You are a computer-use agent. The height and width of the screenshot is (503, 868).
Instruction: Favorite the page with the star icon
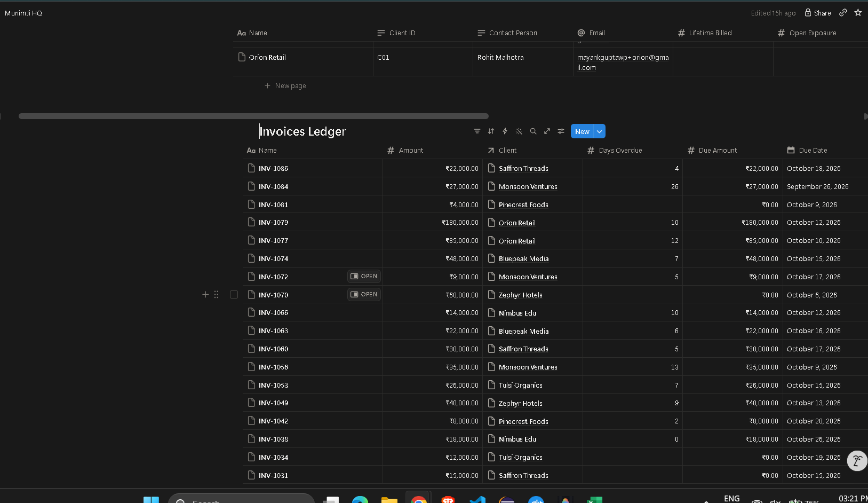pos(858,13)
